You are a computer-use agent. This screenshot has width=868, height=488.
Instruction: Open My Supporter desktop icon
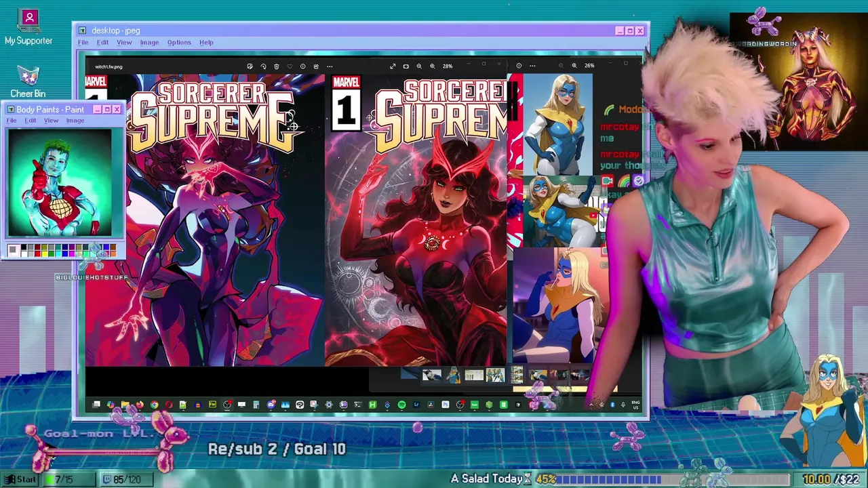point(28,28)
